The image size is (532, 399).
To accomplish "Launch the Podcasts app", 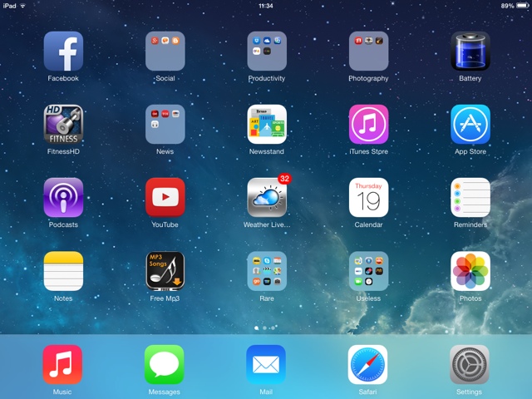I will click(63, 198).
